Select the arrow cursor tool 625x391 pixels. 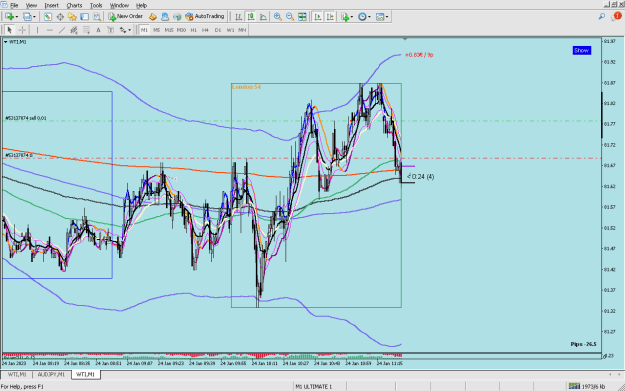click(10, 30)
